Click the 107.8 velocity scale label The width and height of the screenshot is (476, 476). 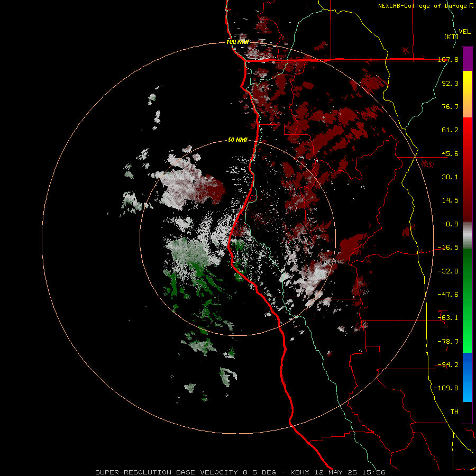[448, 59]
